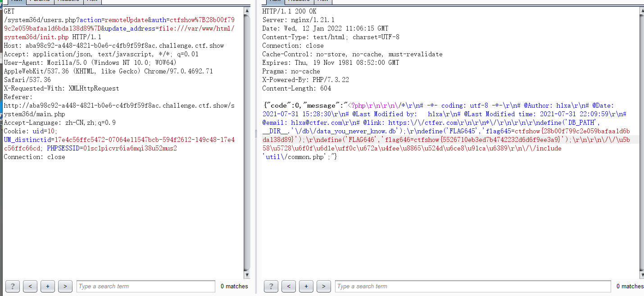Click the '@email: h1xa@ctfer.com' text in response
This screenshot has width=644, height=296.
pyautogui.click(x=302, y=123)
